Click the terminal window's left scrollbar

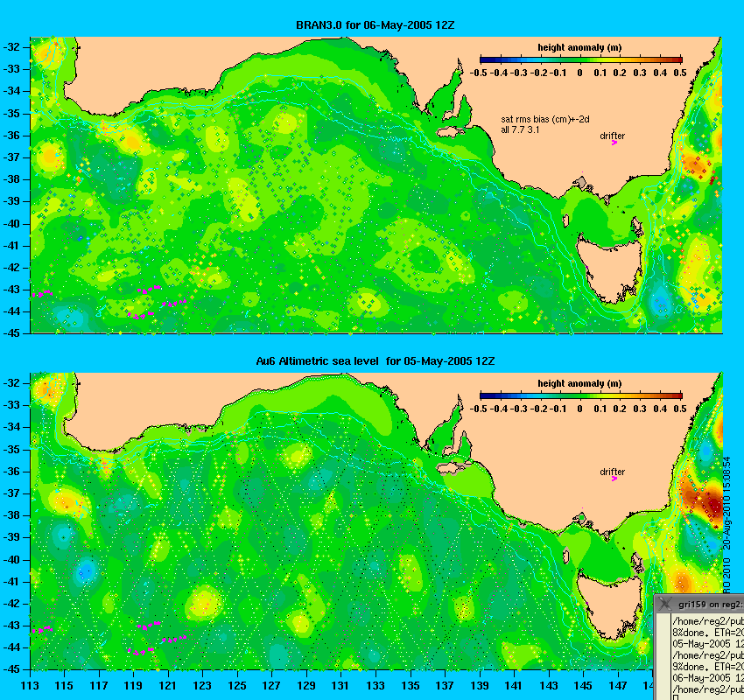[x=663, y=656]
